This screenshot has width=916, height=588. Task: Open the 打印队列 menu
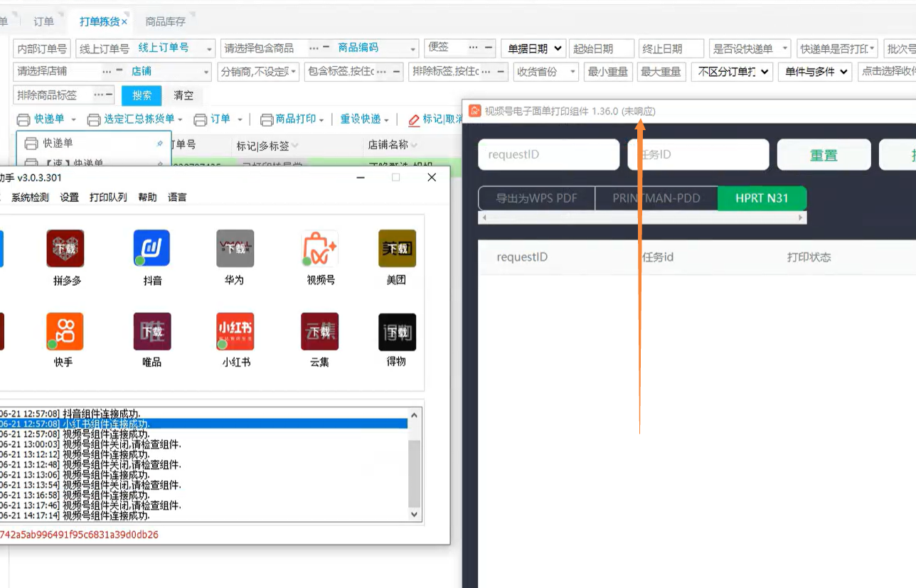click(109, 198)
